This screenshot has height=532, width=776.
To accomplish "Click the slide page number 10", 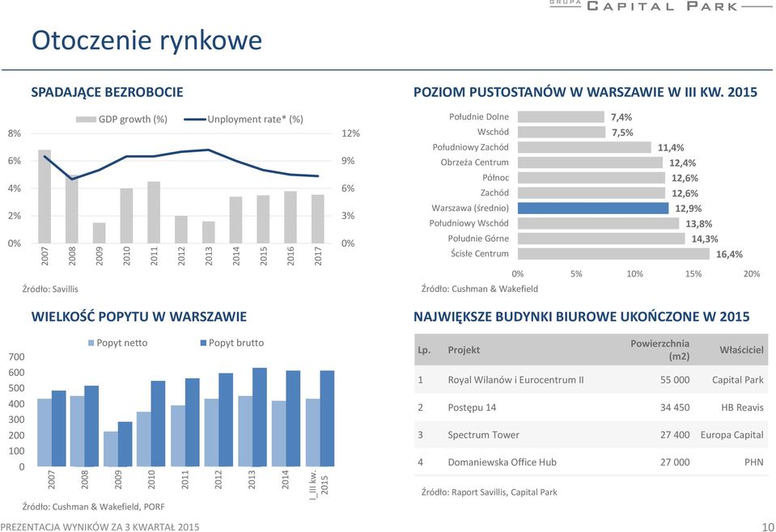I will (x=768, y=526).
